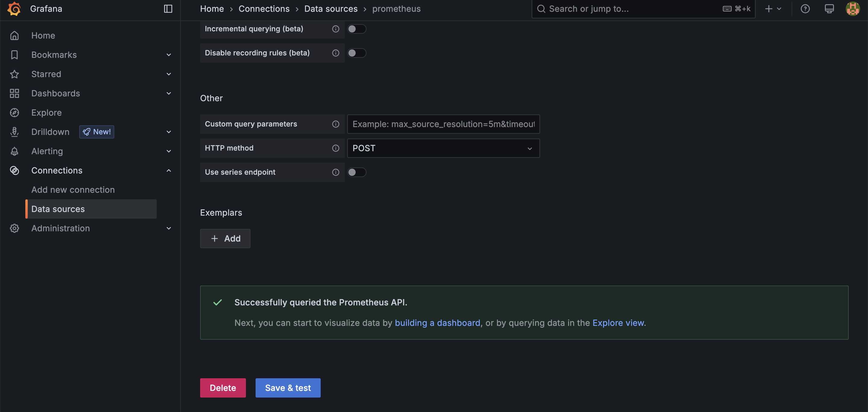Click info icon for Use series endpoint
This screenshot has height=412, width=868.
[x=336, y=172]
